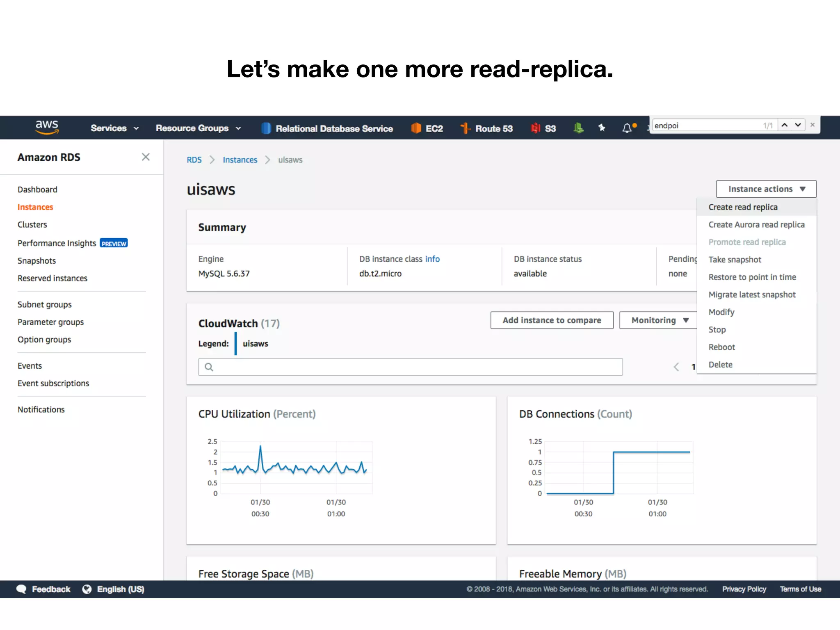Click the MySQL 5.6.37 engine value

tap(224, 274)
